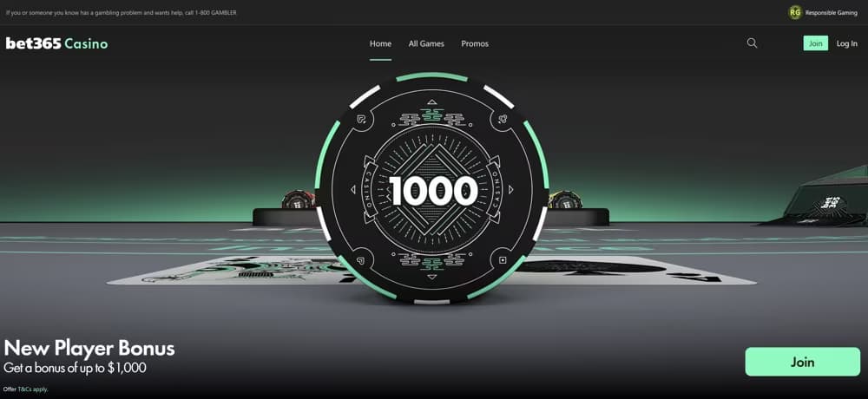Click the Responsible Gaming text label
This screenshot has height=399, width=868.
pyautogui.click(x=831, y=13)
